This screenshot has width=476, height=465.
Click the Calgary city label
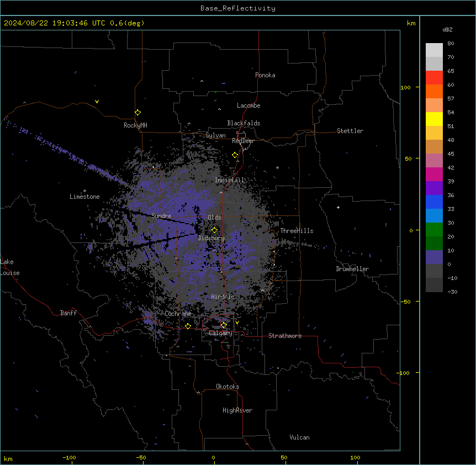[x=221, y=333]
